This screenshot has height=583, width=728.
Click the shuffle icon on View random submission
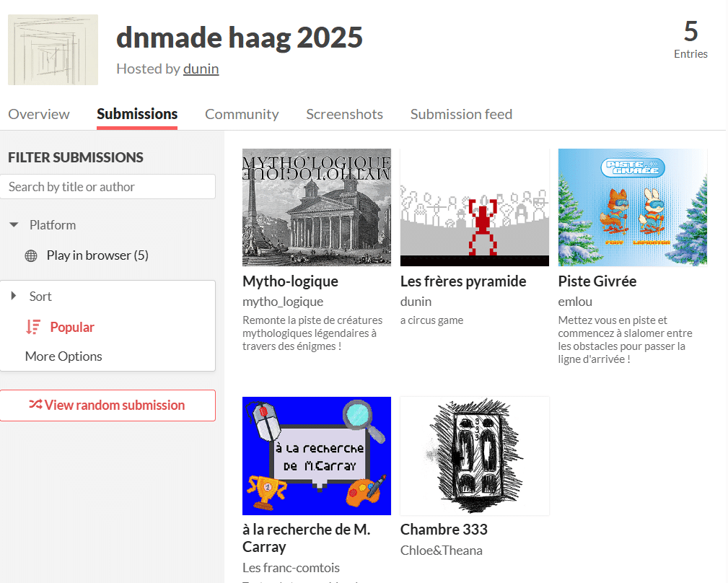point(36,405)
